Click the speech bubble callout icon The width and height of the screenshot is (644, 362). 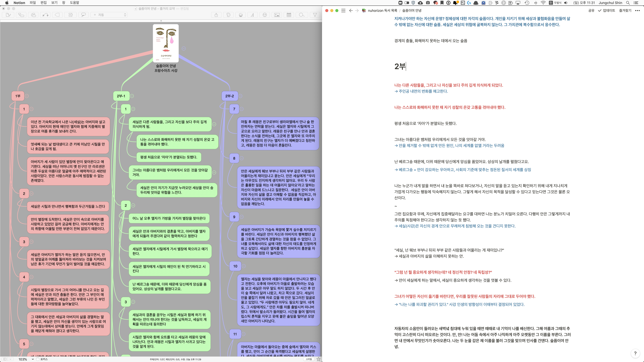tap(83, 15)
